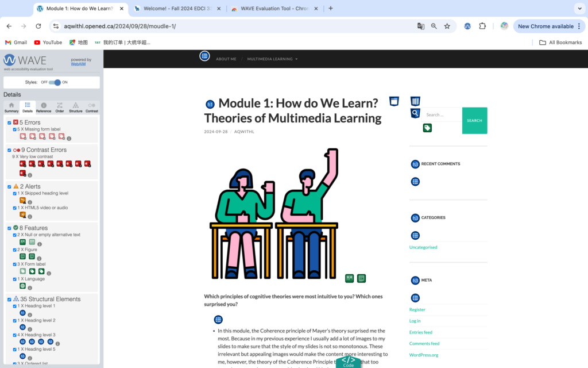
Task: Click the Google Translate icon in address bar
Action: 421,26
